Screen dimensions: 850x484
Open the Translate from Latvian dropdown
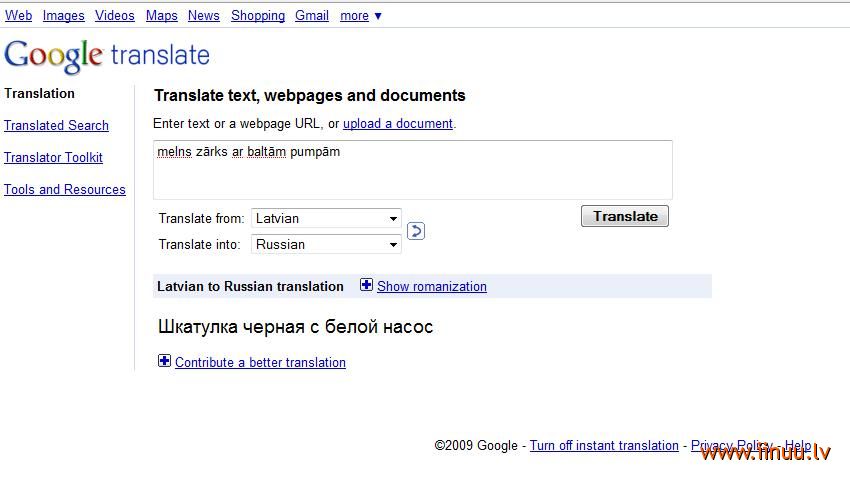pos(326,218)
